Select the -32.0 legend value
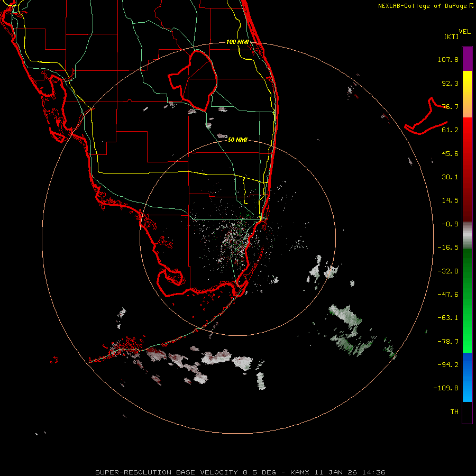Viewport: 476px width, 476px height. click(448, 271)
